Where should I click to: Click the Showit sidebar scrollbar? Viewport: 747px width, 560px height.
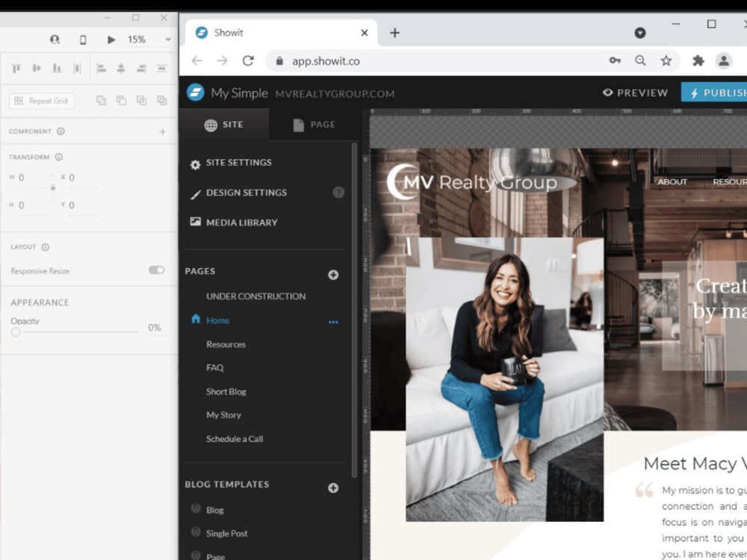click(354, 310)
